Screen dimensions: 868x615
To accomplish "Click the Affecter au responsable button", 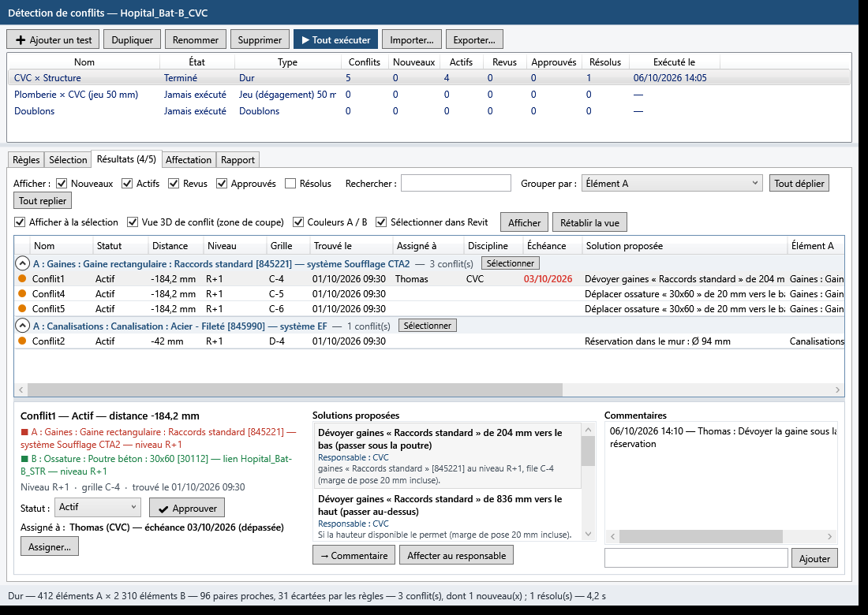I will tap(456, 555).
